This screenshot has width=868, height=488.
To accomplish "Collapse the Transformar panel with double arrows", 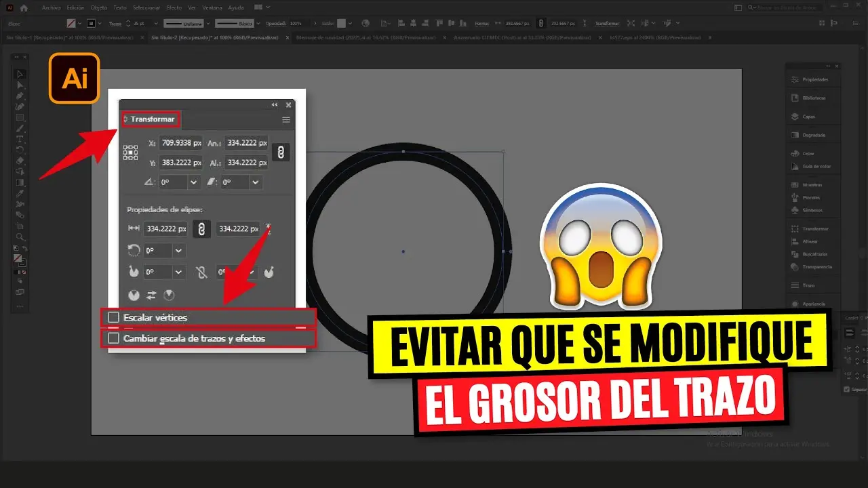I will point(275,105).
